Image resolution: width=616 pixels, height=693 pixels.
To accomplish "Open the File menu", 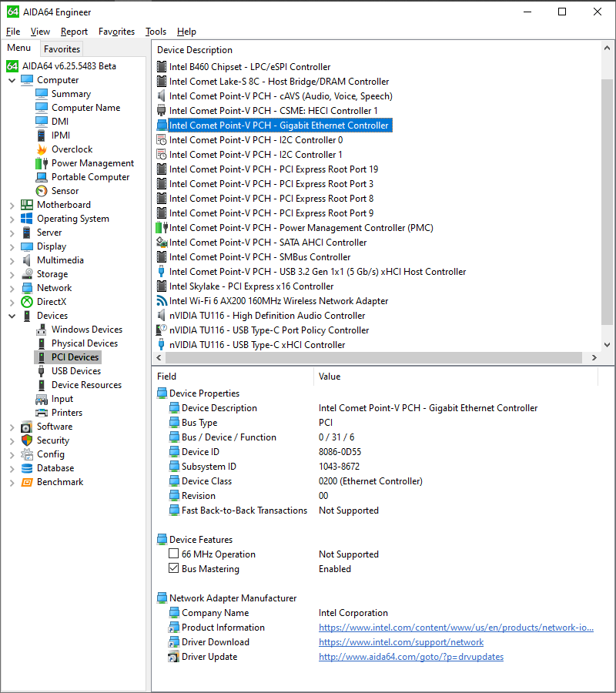I will (13, 32).
